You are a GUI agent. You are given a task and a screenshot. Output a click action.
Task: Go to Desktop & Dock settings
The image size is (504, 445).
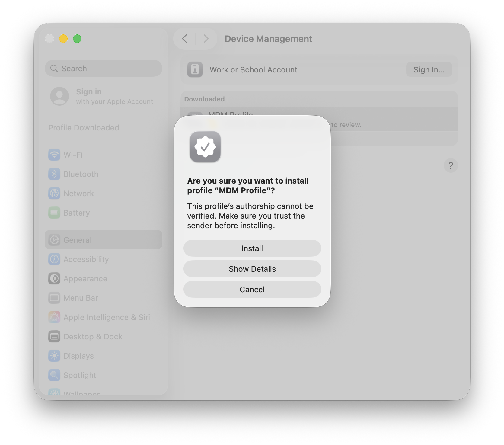tap(92, 336)
